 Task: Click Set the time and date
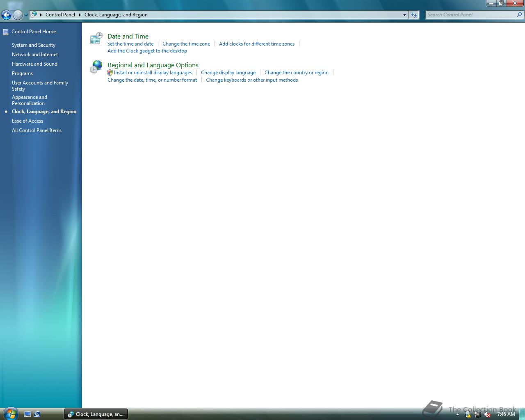(x=130, y=44)
